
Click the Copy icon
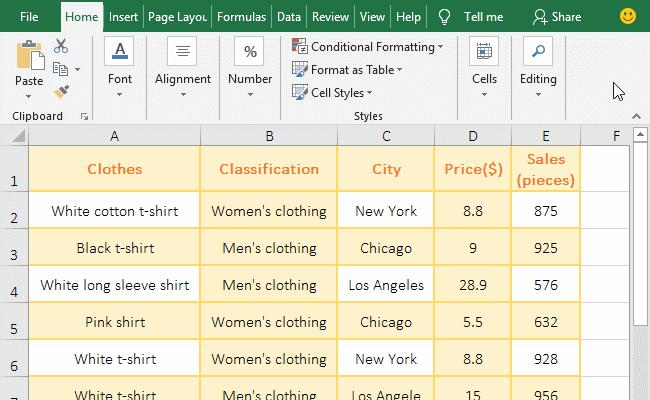[x=61, y=69]
